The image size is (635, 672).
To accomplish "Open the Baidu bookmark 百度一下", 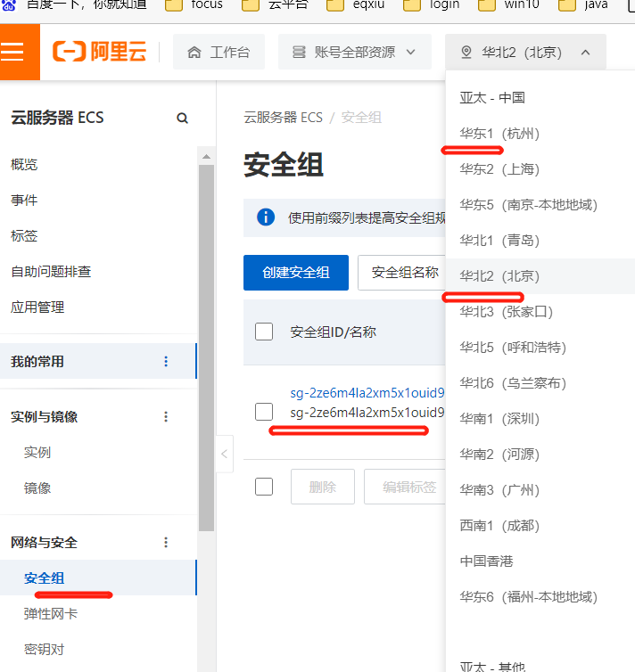I will coord(74,4).
